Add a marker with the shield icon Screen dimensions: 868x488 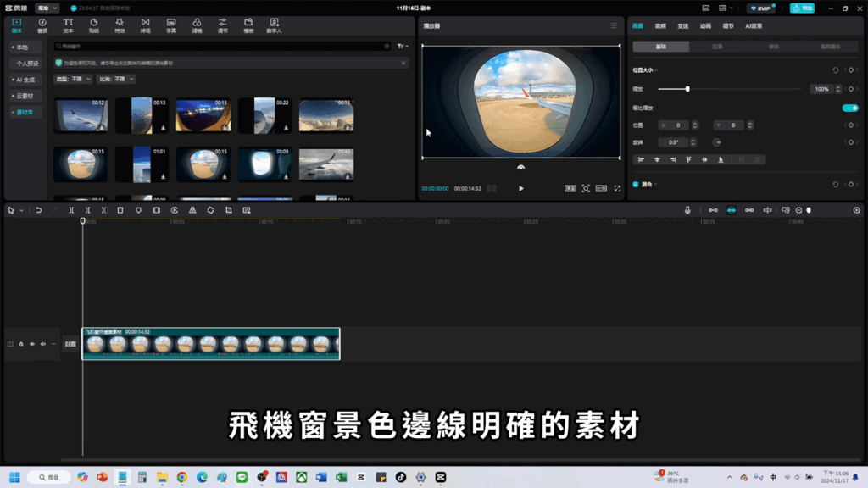[138, 210]
